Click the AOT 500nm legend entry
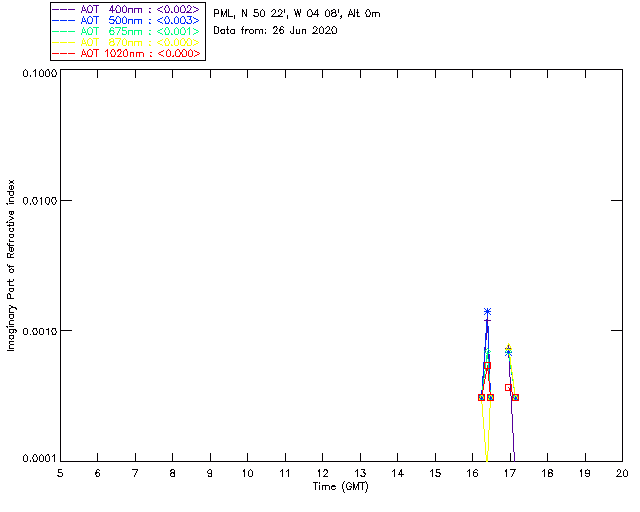640x512 pixels. 126,20
